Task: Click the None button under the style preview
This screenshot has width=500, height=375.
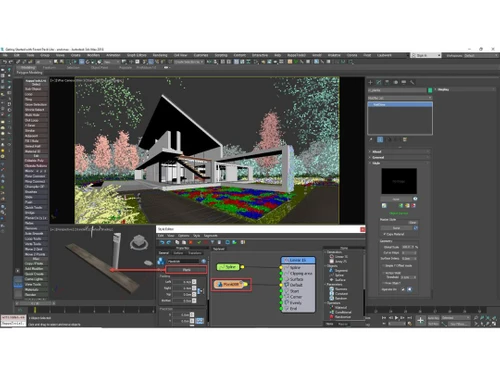Action: 396,199
